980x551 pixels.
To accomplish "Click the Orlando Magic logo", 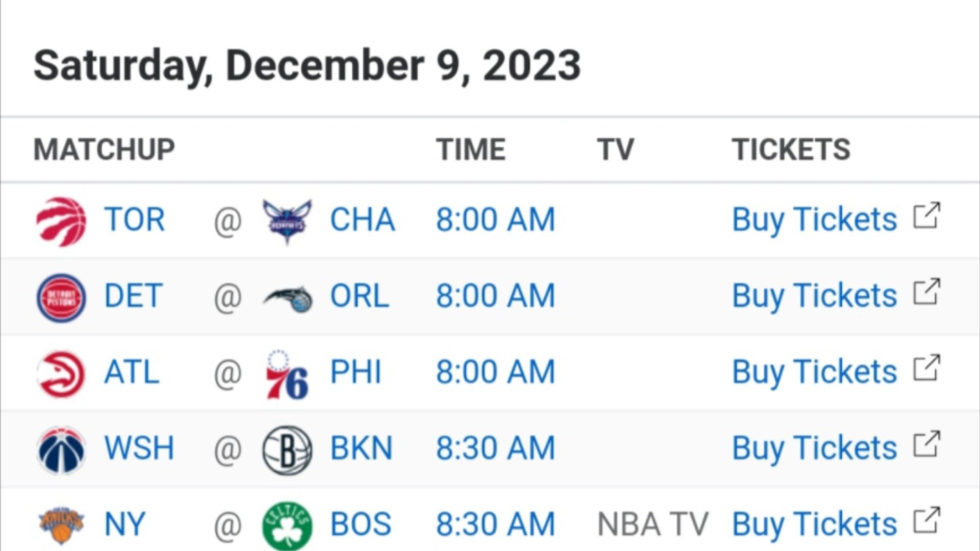I will [287, 298].
